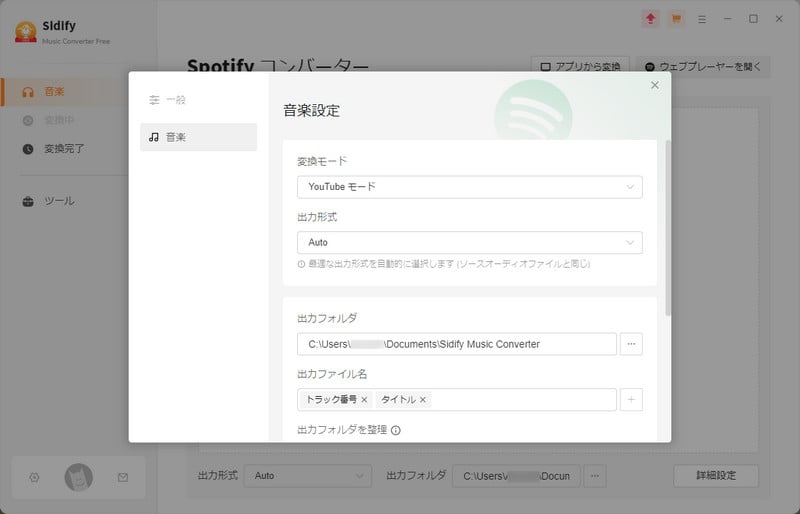Open the hamburger menu in title bar

(x=702, y=19)
